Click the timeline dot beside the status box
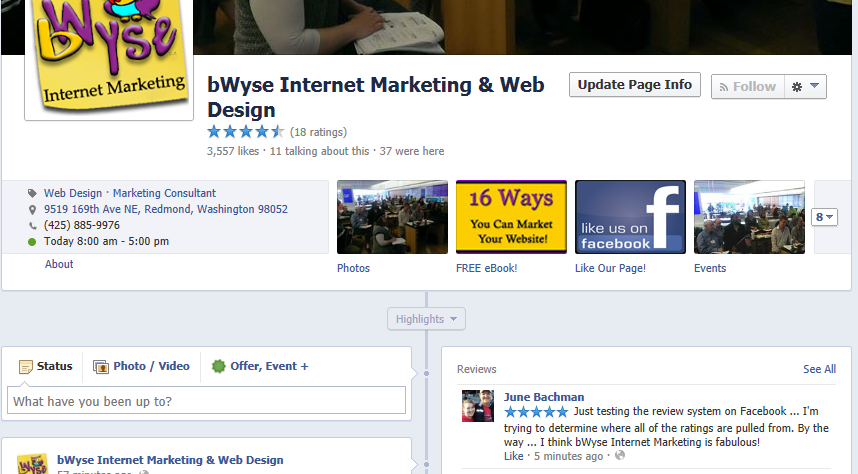858x474 pixels. tap(426, 373)
